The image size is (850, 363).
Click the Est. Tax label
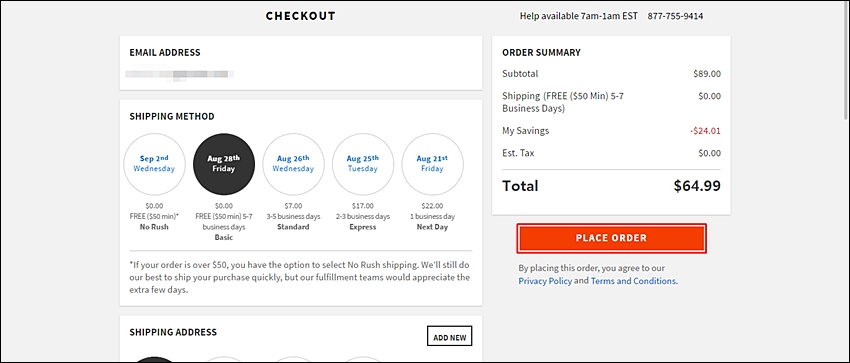[518, 153]
